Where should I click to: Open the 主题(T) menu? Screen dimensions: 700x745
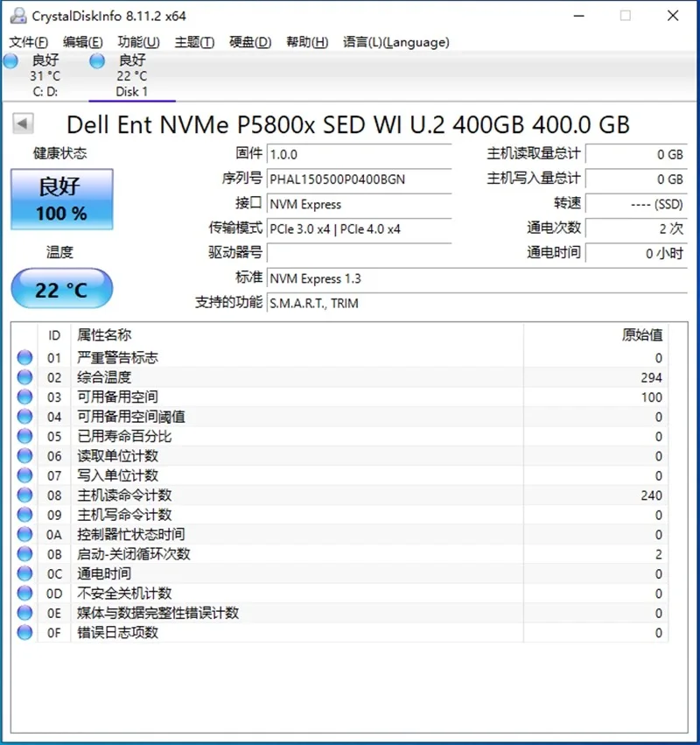coord(194,42)
